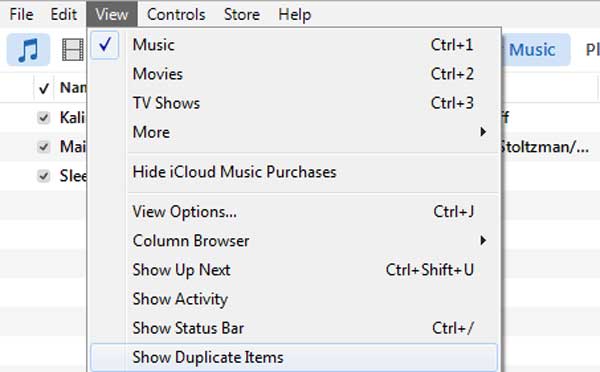
Task: Select the Music note library icon
Action: [28, 50]
